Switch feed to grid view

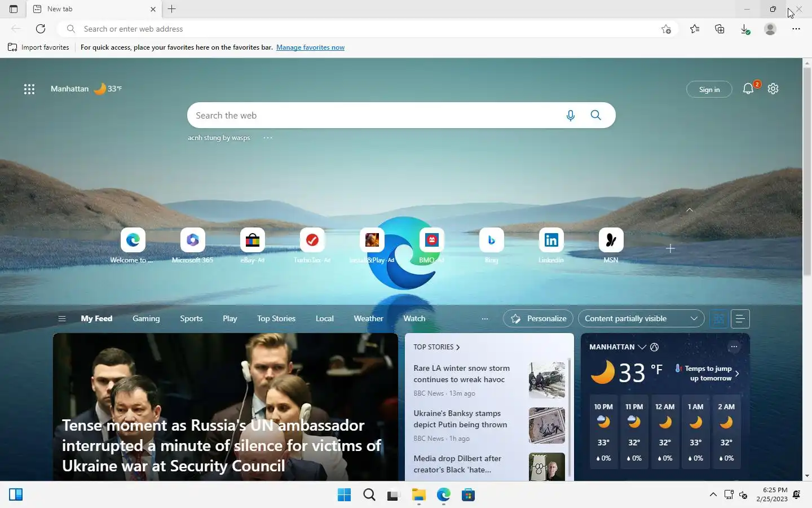pyautogui.click(x=718, y=319)
